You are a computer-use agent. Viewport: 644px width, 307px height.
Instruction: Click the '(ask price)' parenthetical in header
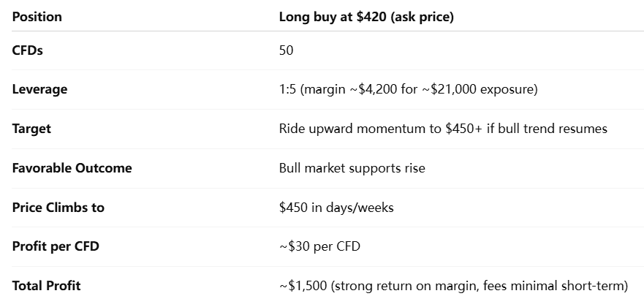click(x=423, y=17)
